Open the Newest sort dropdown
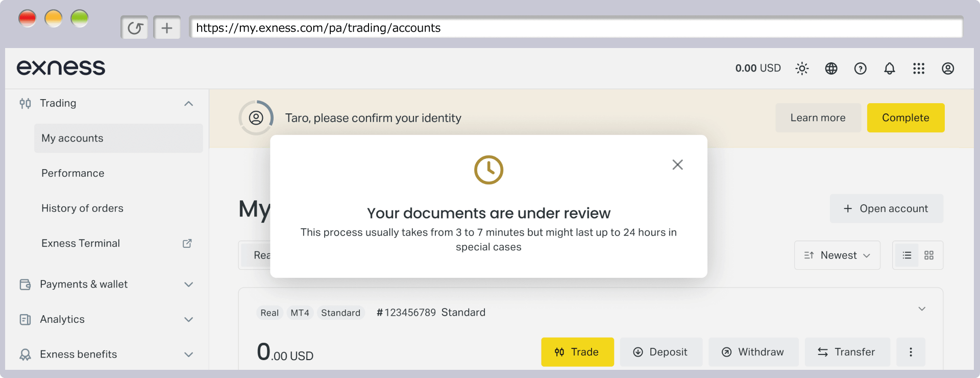 click(837, 255)
